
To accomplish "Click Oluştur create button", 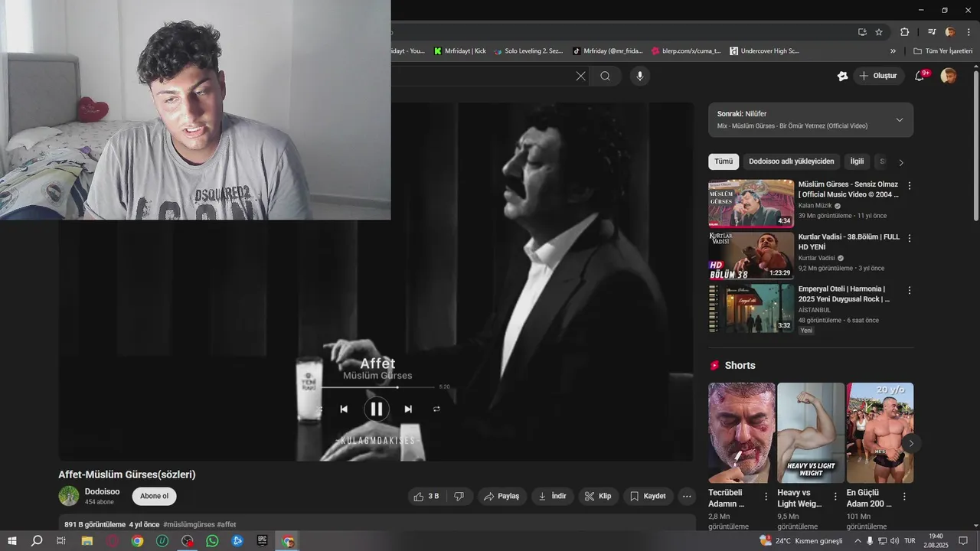I will coord(878,76).
